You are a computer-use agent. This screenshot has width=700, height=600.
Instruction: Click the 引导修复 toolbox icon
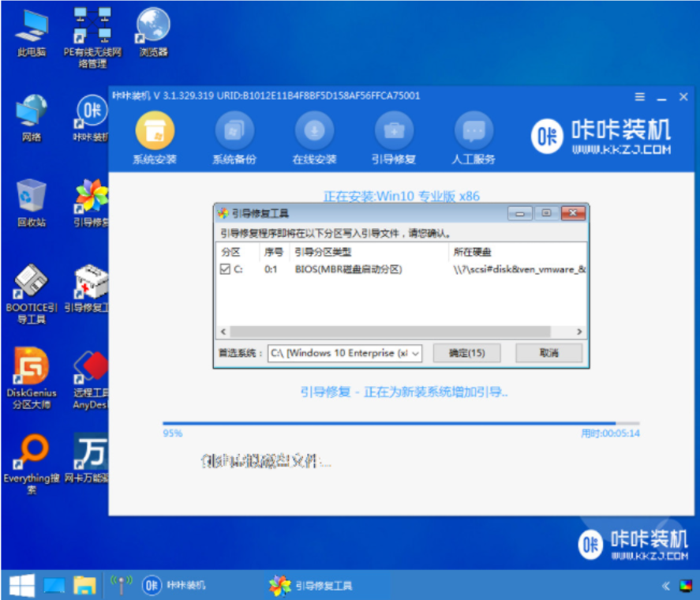(394, 131)
